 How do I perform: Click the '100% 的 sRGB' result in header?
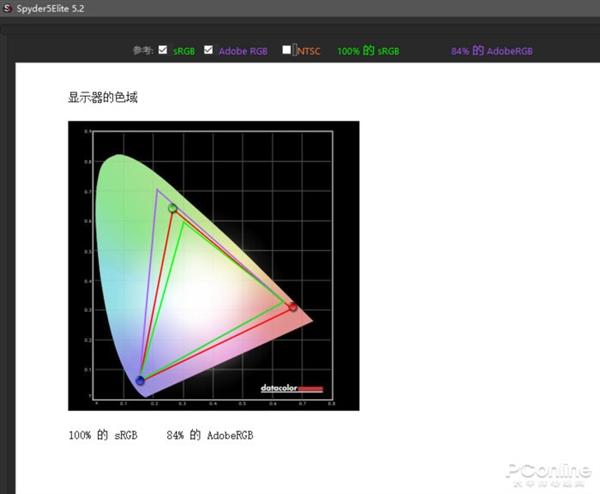368,51
